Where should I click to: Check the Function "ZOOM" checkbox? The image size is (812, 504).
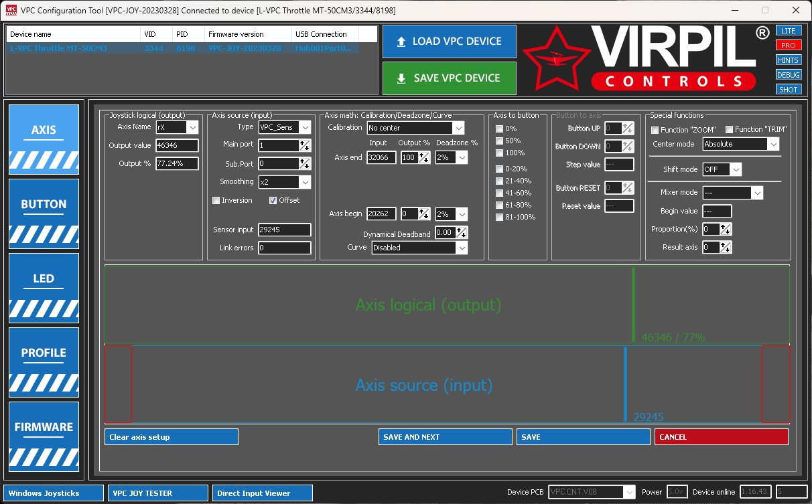coord(655,130)
